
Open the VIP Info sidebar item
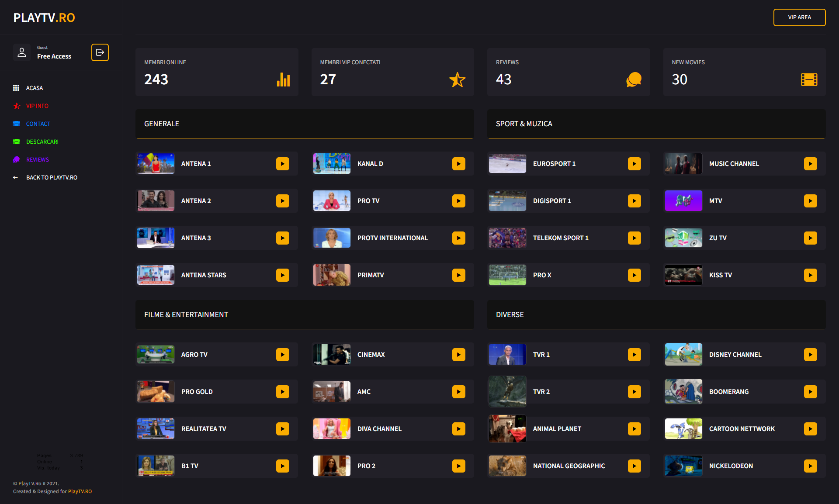click(x=37, y=106)
